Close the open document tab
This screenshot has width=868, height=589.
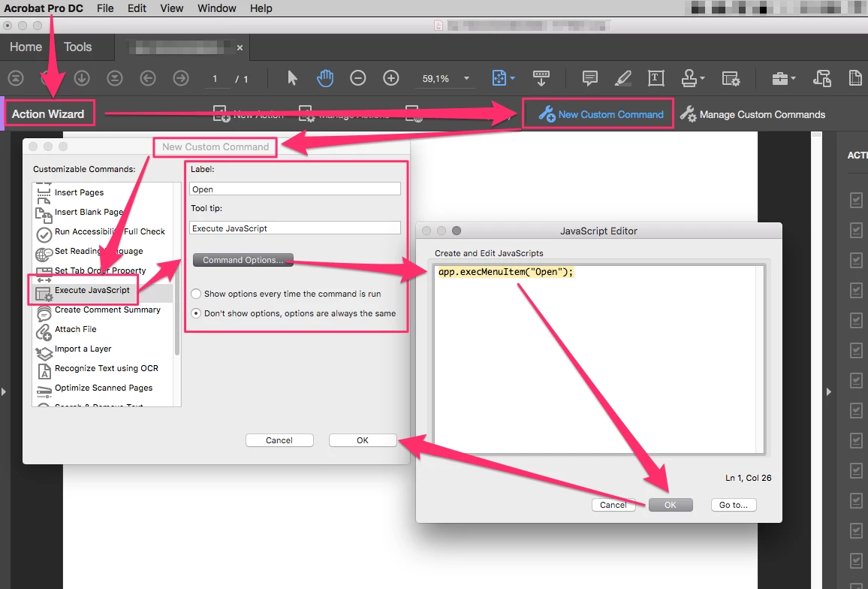coord(240,47)
